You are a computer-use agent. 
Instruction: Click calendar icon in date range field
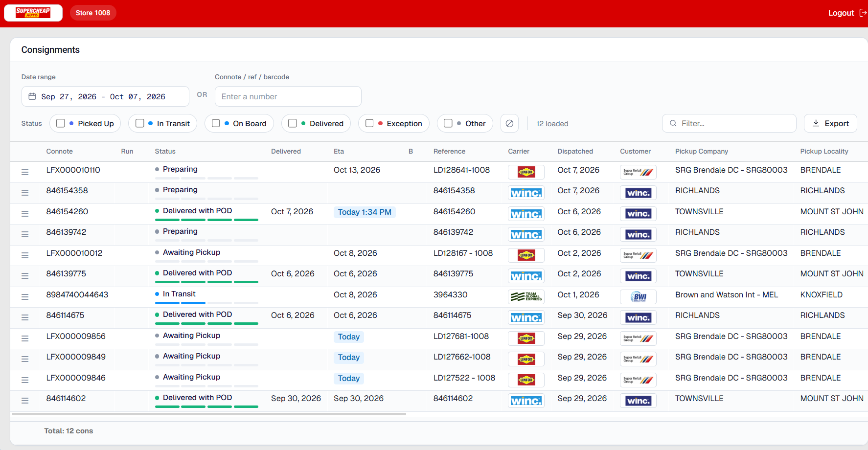(x=32, y=96)
